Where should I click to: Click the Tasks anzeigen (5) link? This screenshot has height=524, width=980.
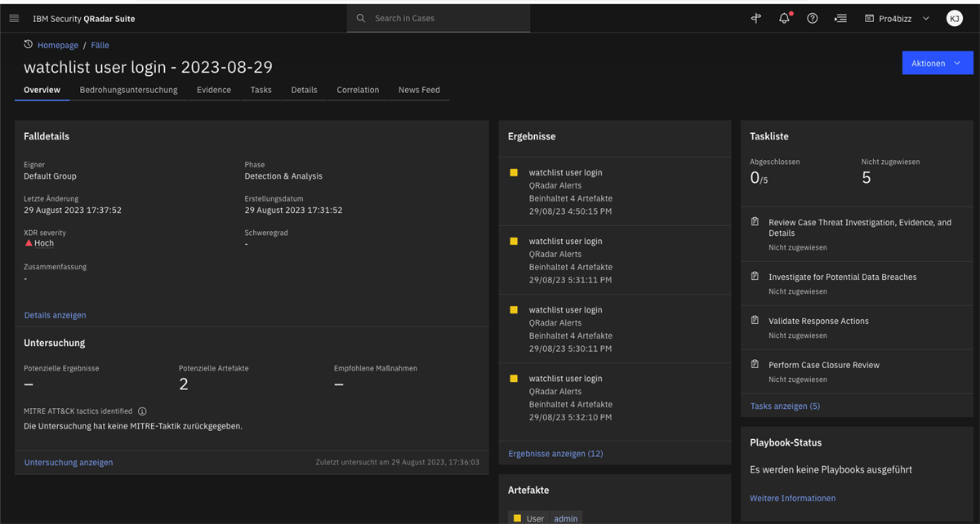785,406
